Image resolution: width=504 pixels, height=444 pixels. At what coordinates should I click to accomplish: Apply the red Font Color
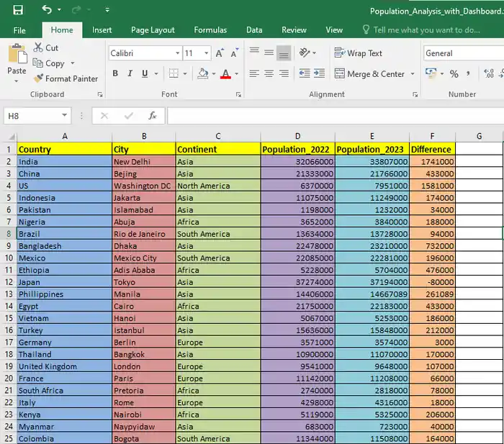(x=225, y=74)
